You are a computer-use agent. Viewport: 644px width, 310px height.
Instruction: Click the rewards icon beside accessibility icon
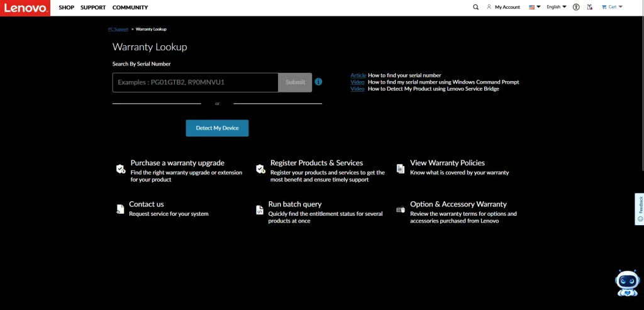pyautogui.click(x=590, y=7)
